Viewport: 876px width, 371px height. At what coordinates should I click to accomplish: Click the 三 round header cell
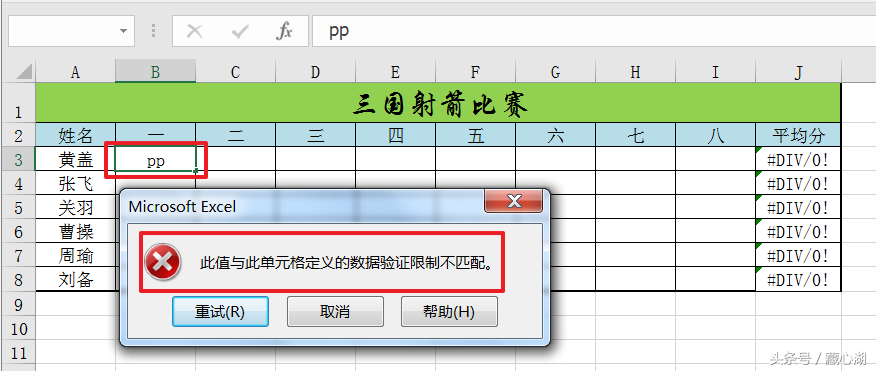315,135
